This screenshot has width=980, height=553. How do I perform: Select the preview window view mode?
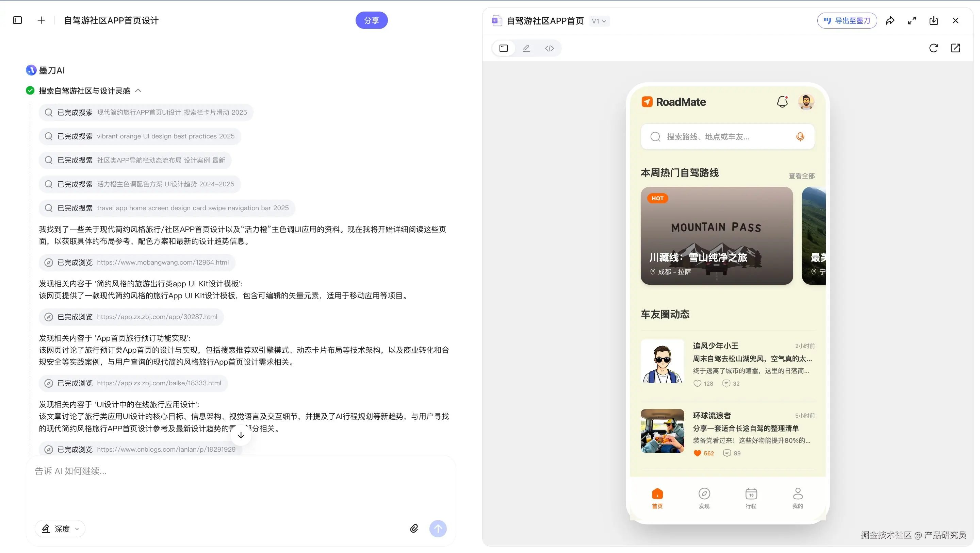[x=503, y=48]
